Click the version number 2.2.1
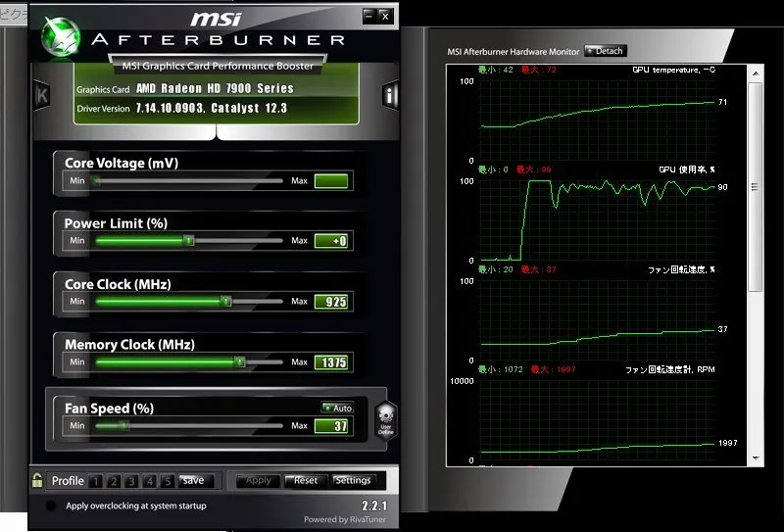 374,506
